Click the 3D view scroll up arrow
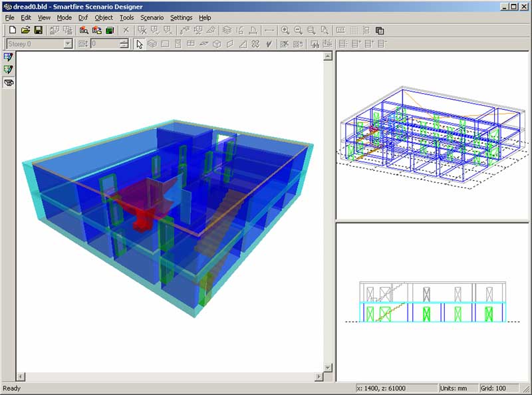The image size is (532, 395). pyautogui.click(x=327, y=57)
